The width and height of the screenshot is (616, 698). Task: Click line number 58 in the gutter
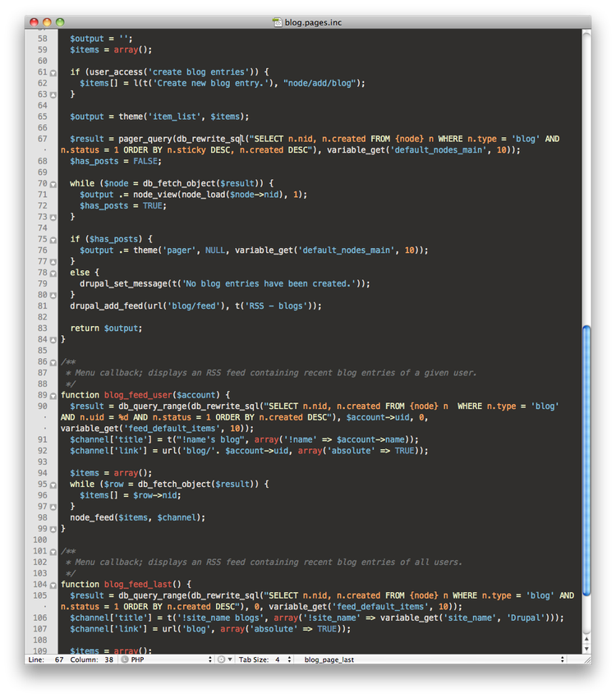(x=42, y=39)
